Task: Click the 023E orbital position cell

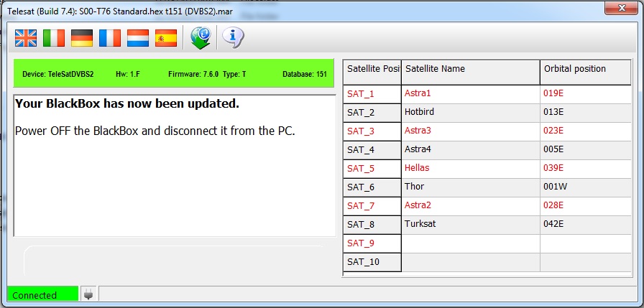Action: [586, 131]
